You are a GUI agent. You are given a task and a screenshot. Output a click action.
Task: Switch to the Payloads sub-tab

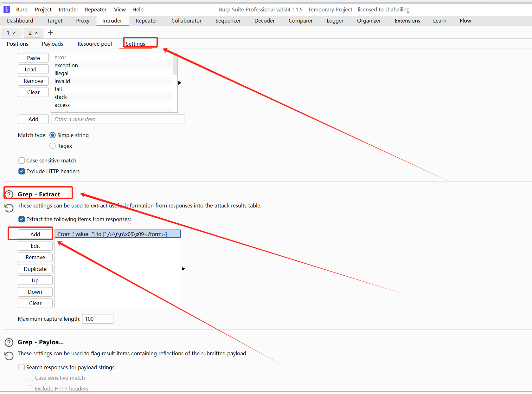[53, 44]
